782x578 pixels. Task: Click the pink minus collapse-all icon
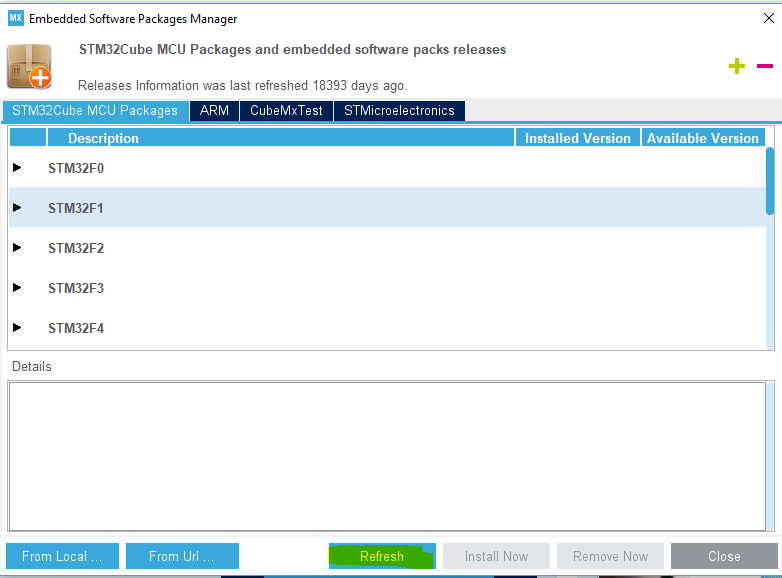click(765, 66)
